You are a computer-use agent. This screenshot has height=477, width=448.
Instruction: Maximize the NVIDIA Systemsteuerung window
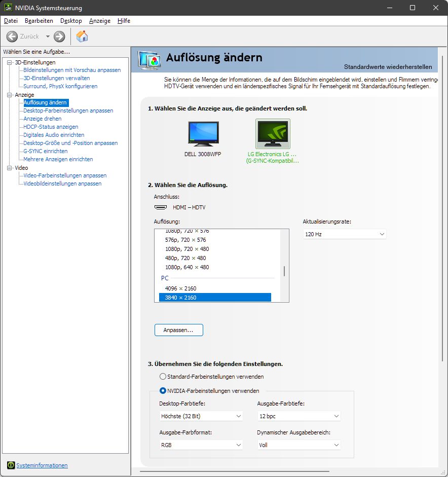coord(413,8)
